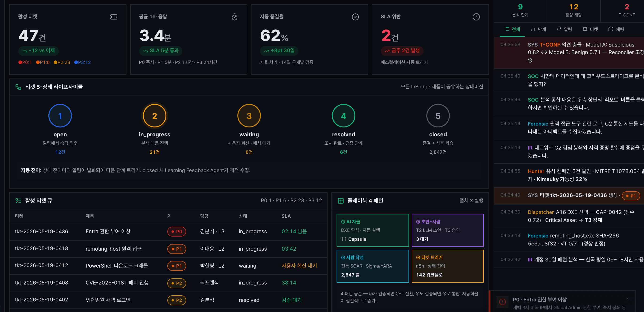Click the red alert icon in P0 notification
Viewport: 644px width, 312px height.
(502, 302)
